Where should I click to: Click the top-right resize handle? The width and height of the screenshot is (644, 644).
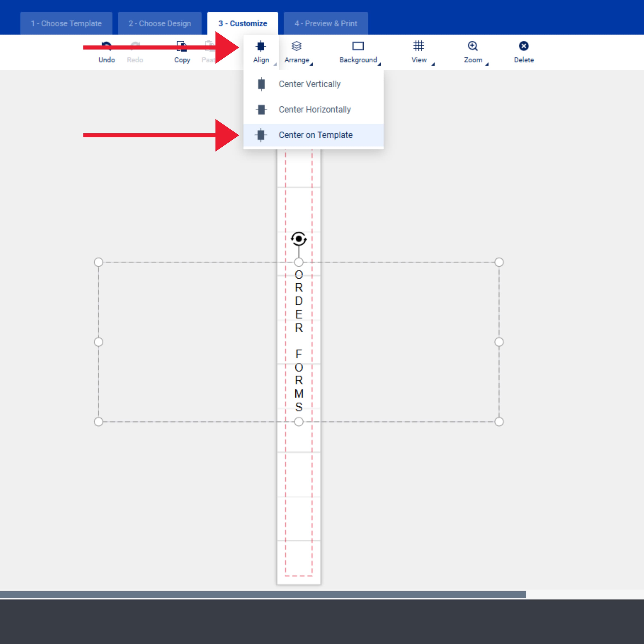499,262
